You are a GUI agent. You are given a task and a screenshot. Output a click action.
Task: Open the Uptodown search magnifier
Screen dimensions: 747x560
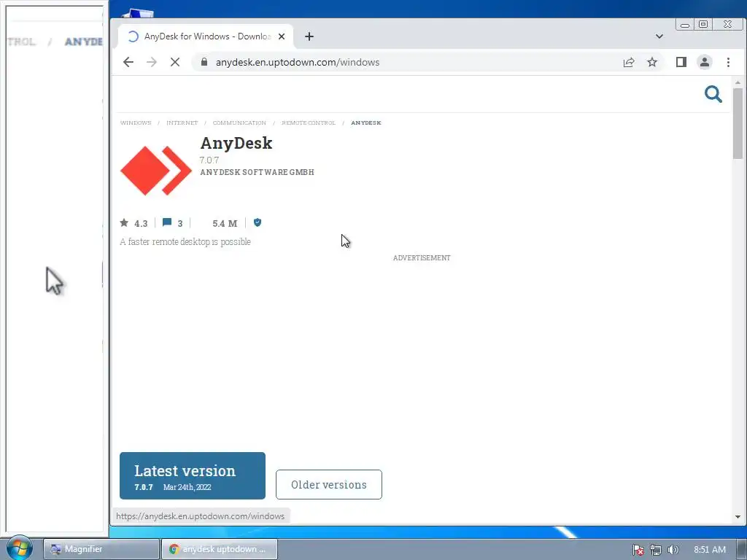[713, 94]
